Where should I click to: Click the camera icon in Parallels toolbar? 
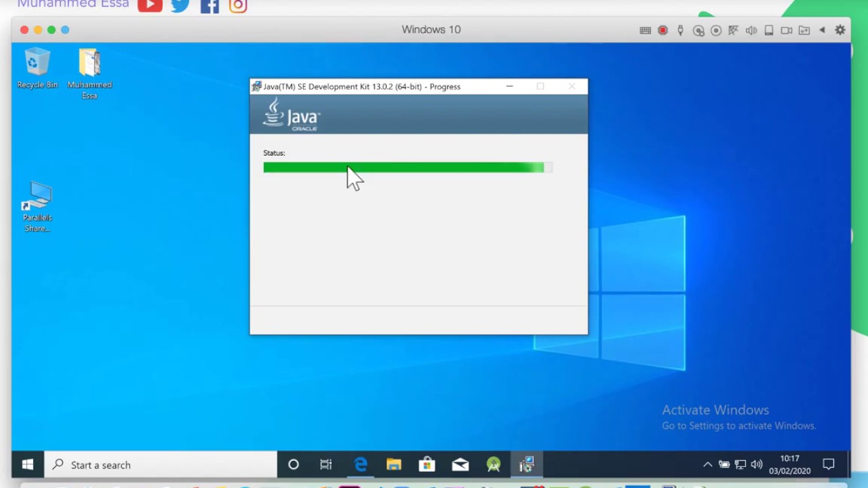click(787, 30)
